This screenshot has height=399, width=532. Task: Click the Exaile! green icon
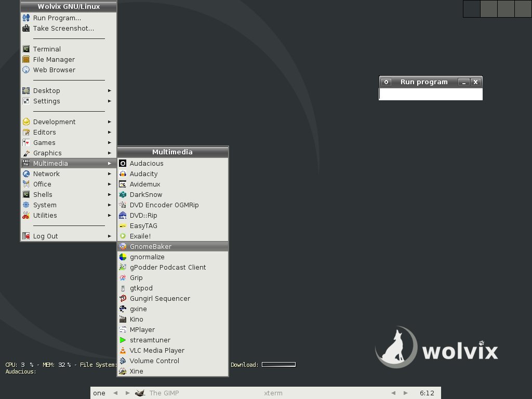(x=123, y=236)
